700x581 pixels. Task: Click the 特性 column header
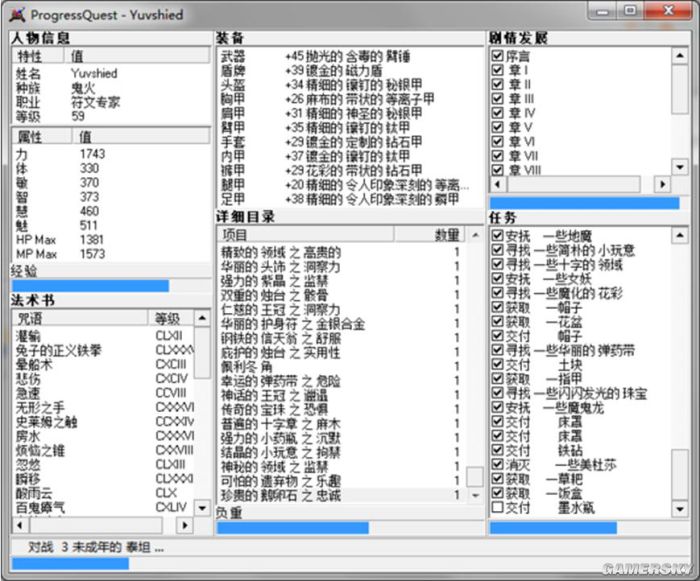click(x=38, y=56)
